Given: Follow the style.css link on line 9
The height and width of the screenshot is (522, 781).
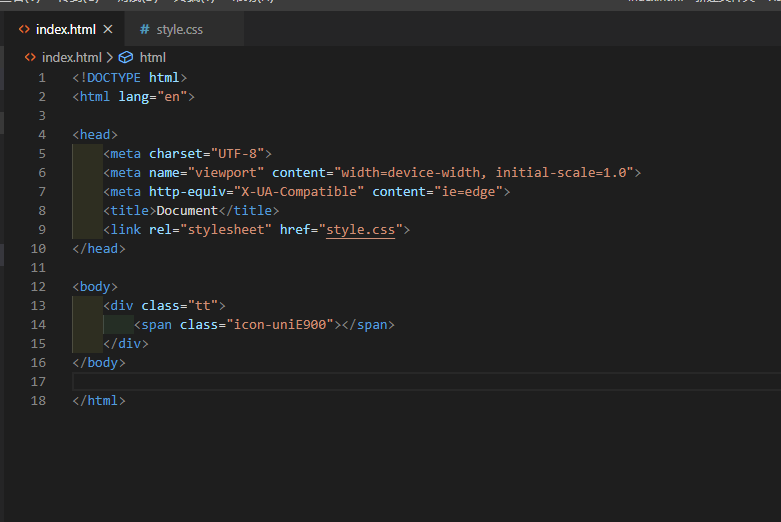Looking at the screenshot, I should pyautogui.click(x=360, y=230).
